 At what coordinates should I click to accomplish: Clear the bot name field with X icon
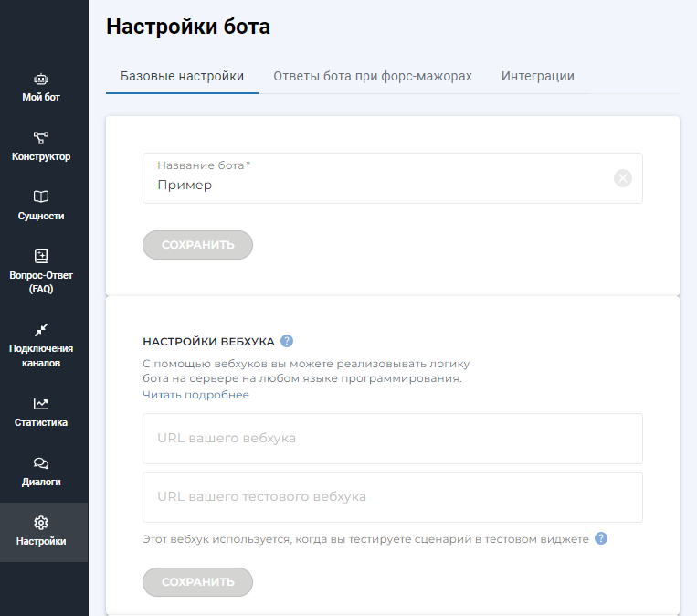(x=623, y=178)
